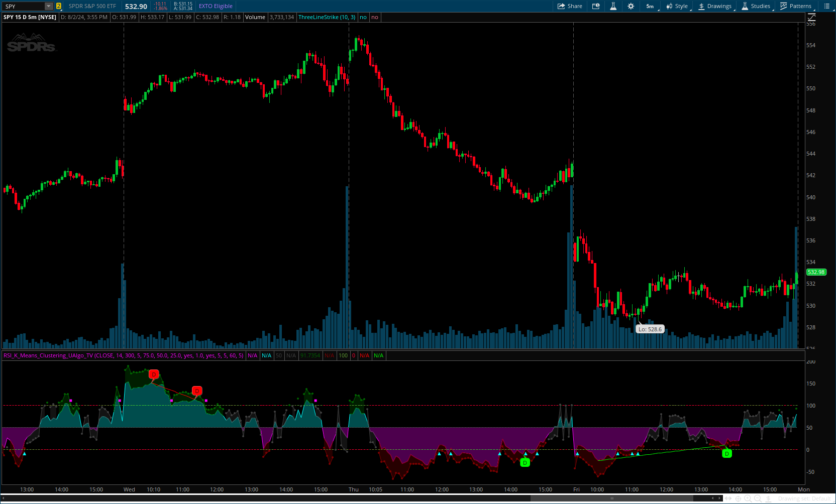Click the yellow link number 2 badge
This screenshot has width=836, height=504.
click(x=59, y=6)
